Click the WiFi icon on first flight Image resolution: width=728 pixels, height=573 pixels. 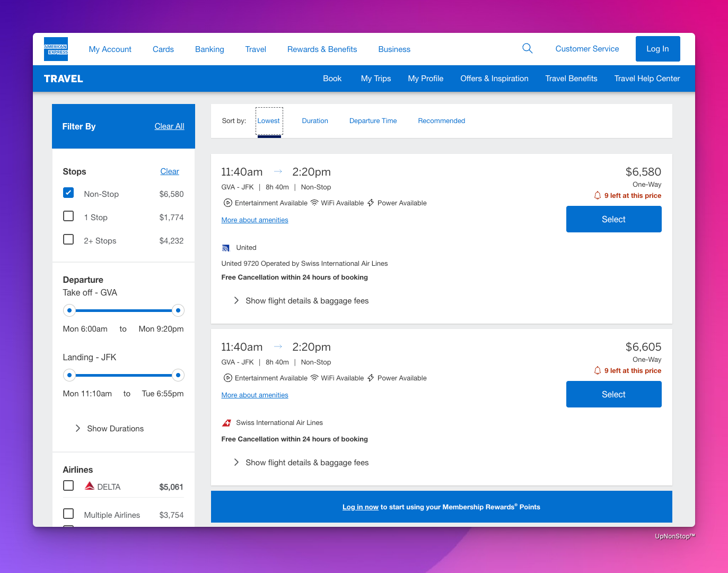[314, 203]
